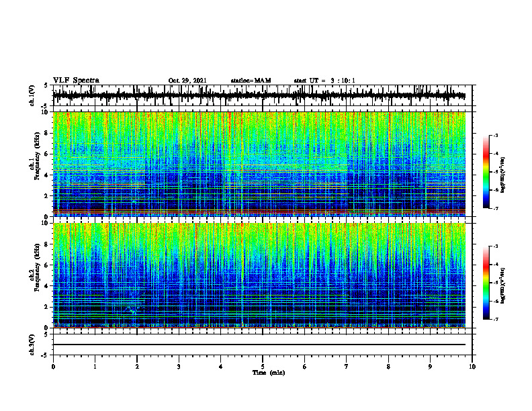Click the "5" tick of the ch.1(V) axis
The height and width of the screenshot is (411, 532).
pyautogui.click(x=46, y=86)
